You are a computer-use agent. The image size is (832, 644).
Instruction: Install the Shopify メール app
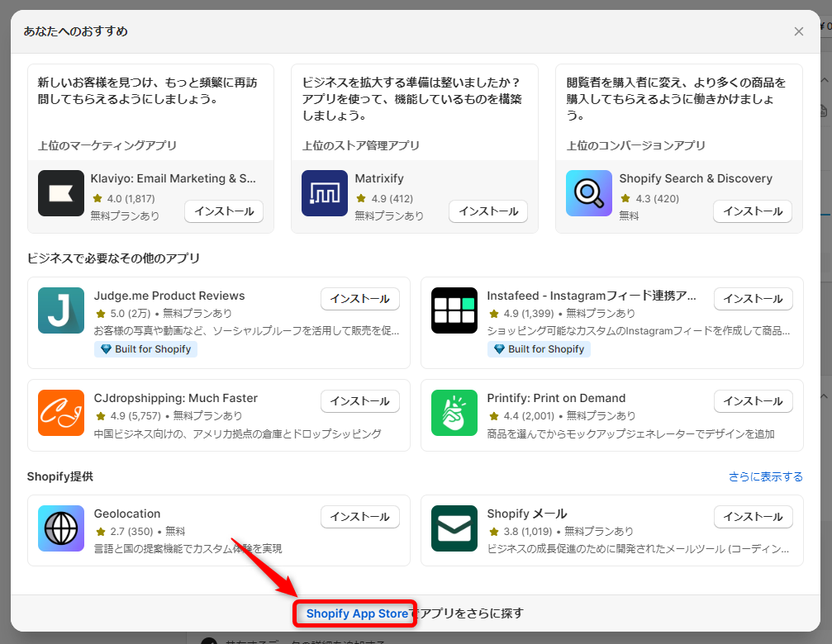pos(753,517)
